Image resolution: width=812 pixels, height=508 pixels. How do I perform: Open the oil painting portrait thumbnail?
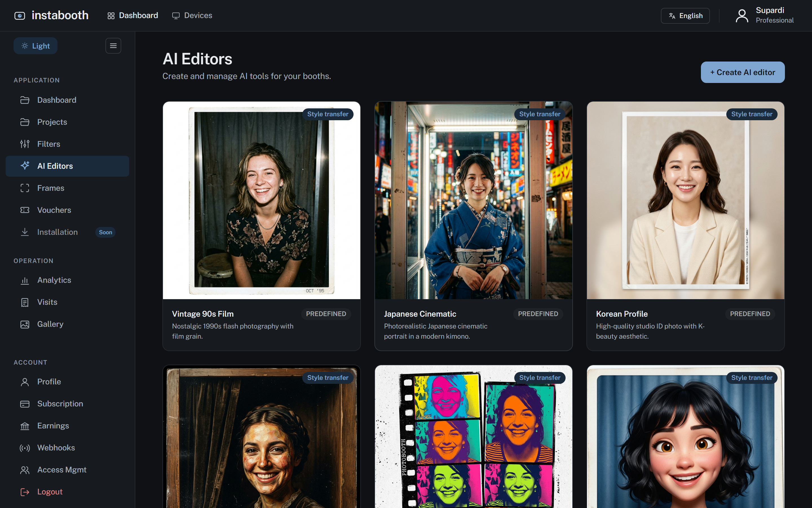tap(262, 437)
